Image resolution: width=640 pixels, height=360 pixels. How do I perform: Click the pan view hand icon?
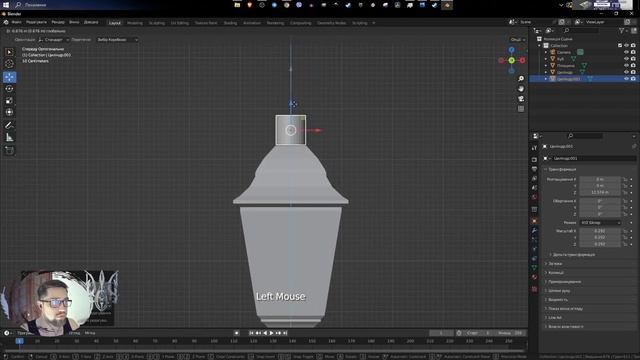(x=521, y=89)
